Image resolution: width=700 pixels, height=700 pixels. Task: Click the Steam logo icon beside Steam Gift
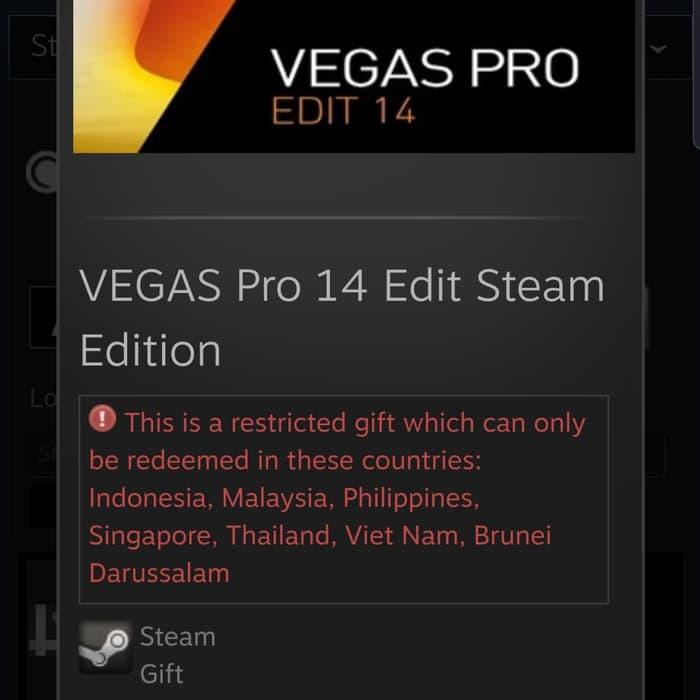coord(105,647)
